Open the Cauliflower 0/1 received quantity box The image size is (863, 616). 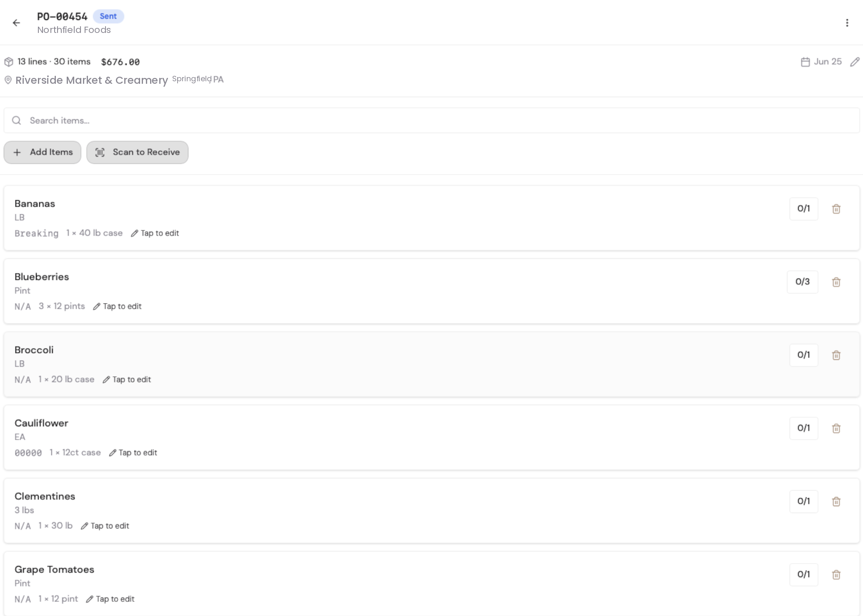[x=803, y=428]
